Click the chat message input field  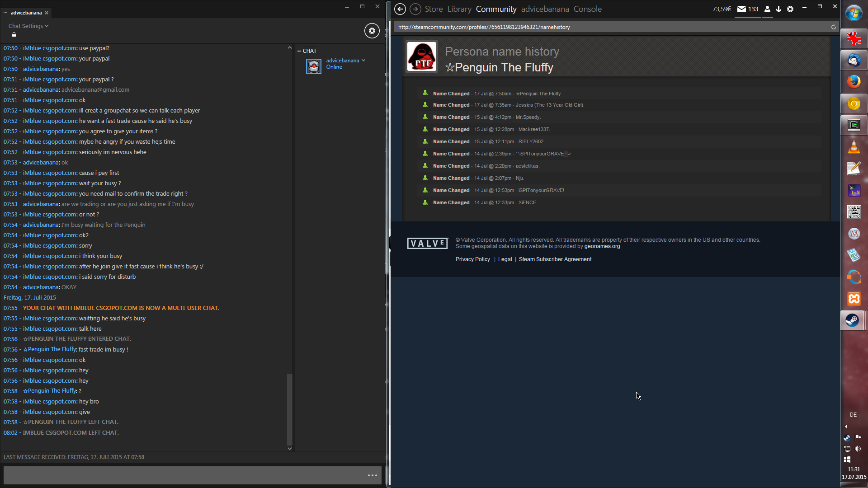coord(181,475)
